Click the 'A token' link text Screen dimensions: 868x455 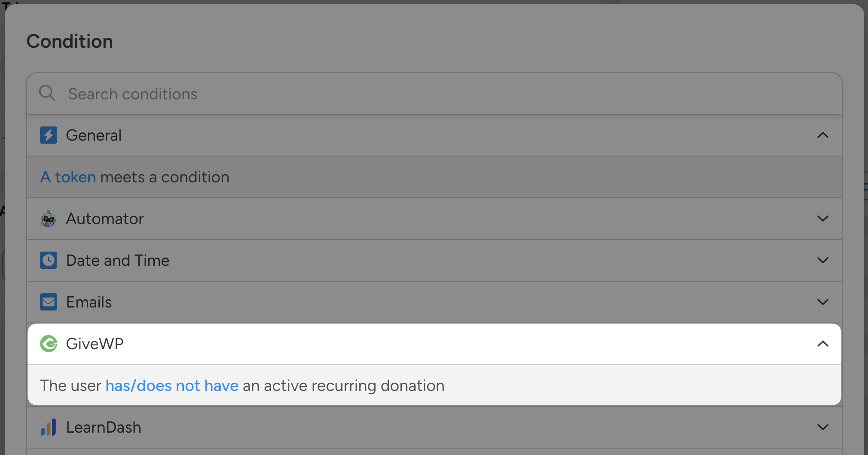click(x=68, y=177)
